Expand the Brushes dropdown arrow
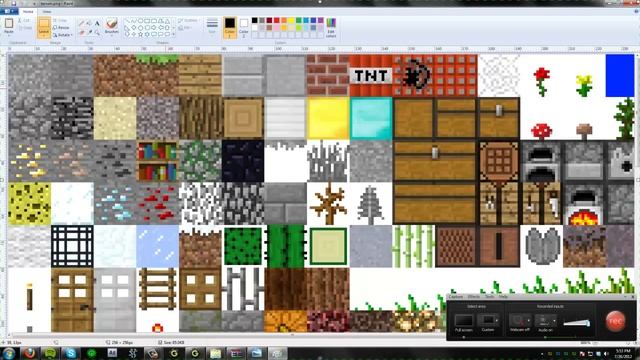 [x=111, y=36]
